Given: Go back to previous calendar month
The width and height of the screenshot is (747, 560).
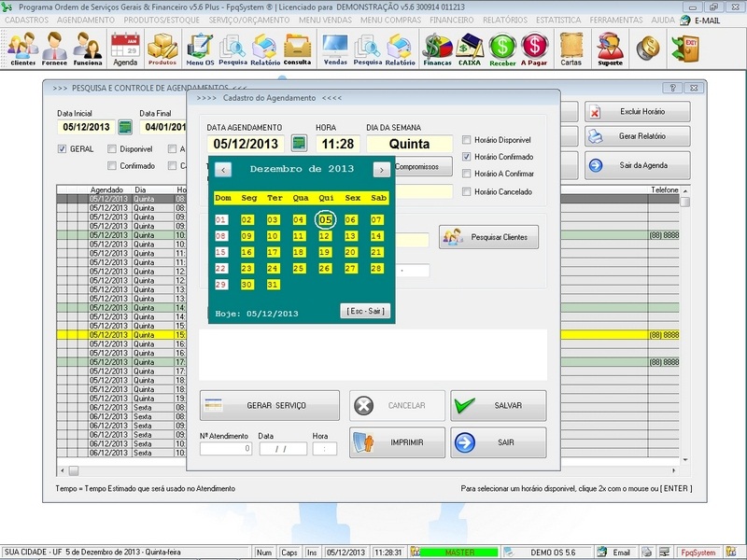Looking at the screenshot, I should pos(223,168).
